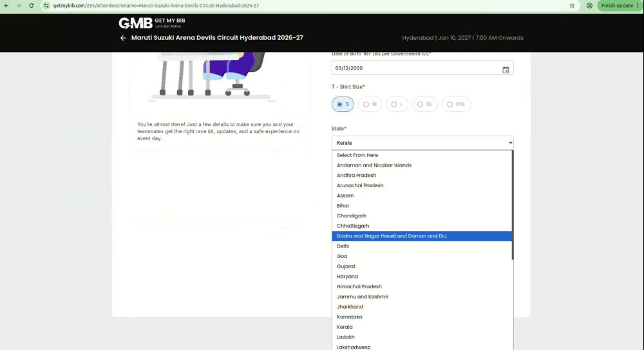Open the browser profile icon
Image resolution: width=644 pixels, height=350 pixels.
(x=589, y=6)
